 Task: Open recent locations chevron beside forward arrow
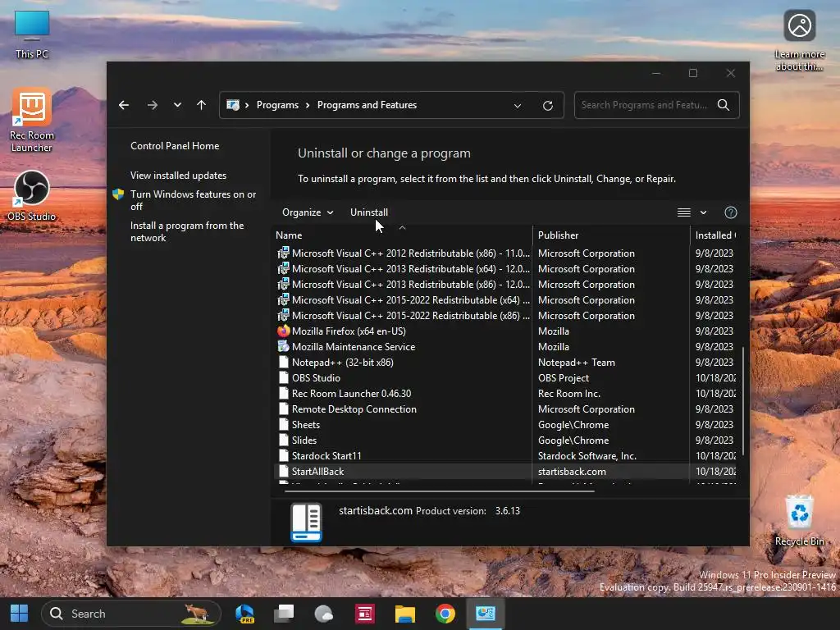point(177,105)
